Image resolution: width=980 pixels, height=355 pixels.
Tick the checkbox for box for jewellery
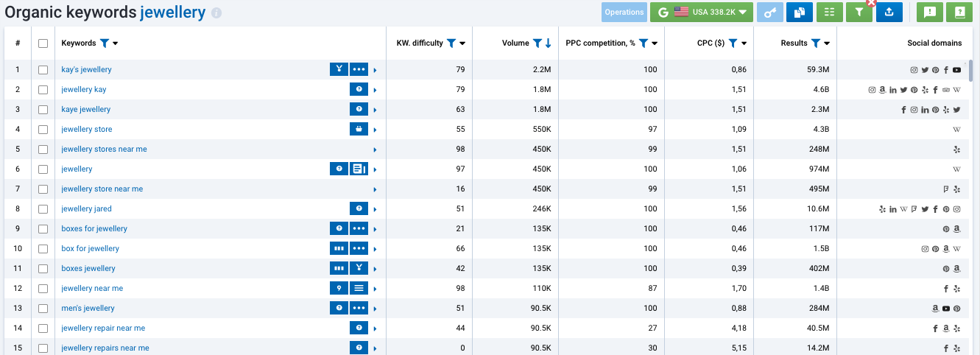[43, 248]
